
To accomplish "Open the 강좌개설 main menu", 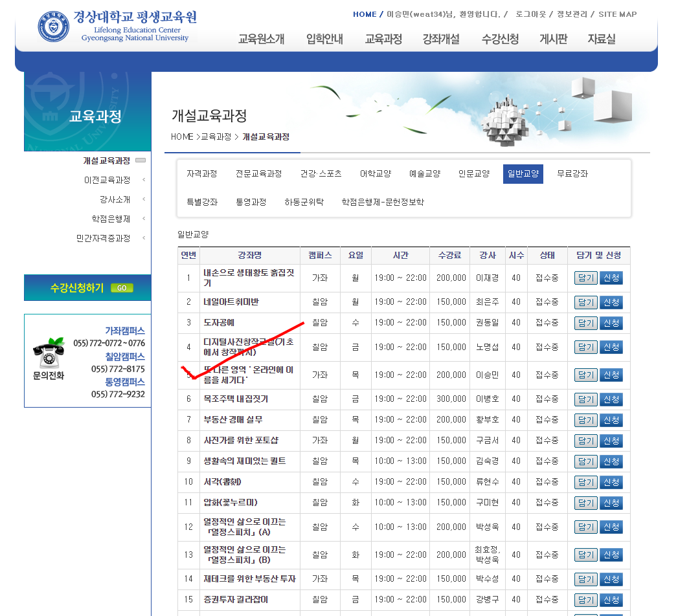I will click(441, 39).
